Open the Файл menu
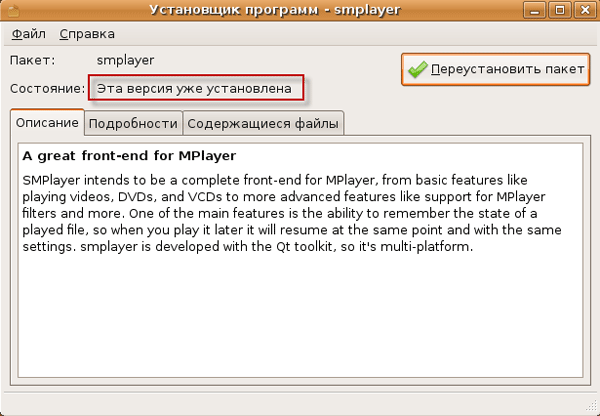The image size is (600, 416). coord(28,33)
